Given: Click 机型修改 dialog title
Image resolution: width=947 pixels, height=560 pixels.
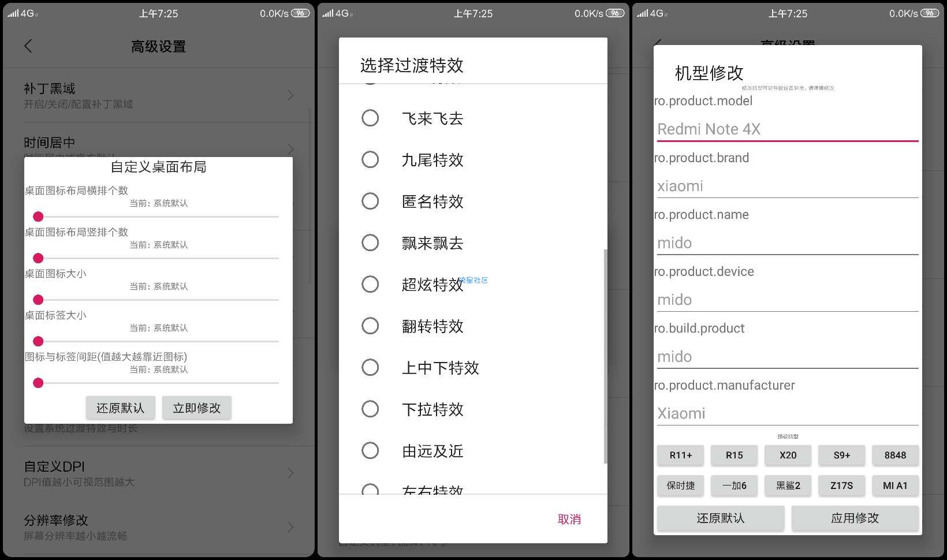Looking at the screenshot, I should [x=709, y=73].
